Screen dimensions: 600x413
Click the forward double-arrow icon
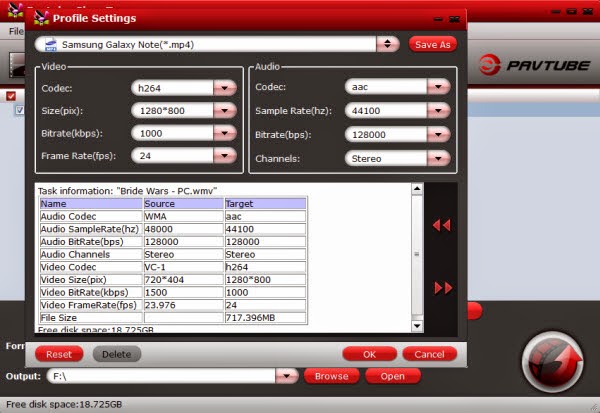[443, 288]
